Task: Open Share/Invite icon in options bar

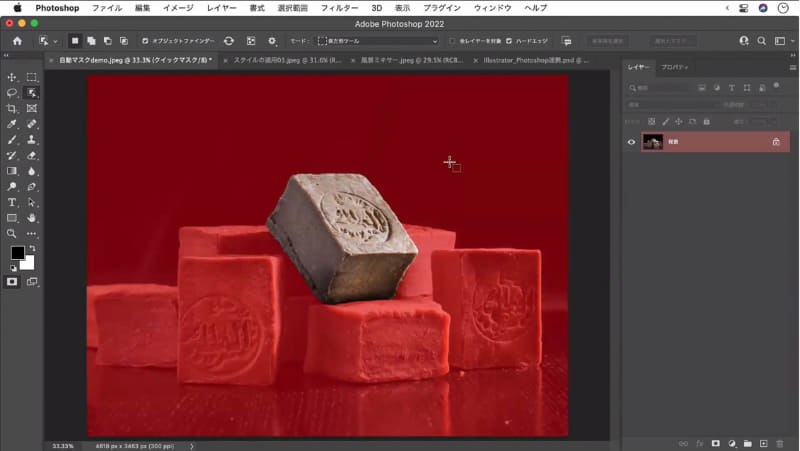Action: point(744,41)
